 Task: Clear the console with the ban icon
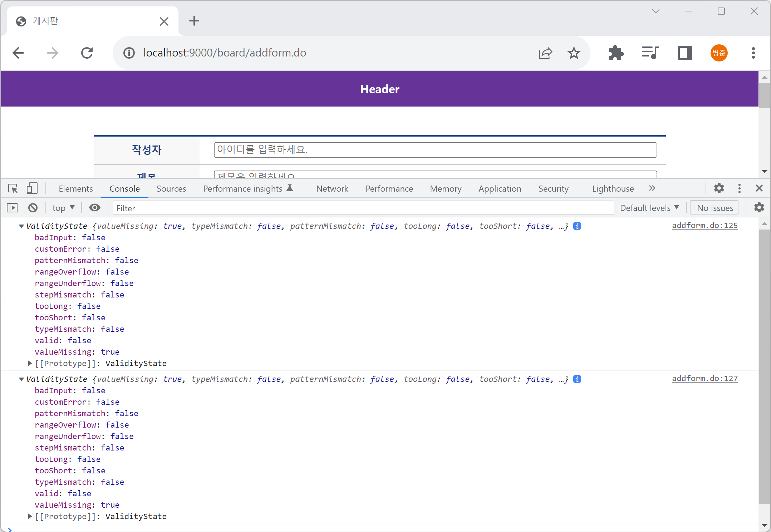33,208
